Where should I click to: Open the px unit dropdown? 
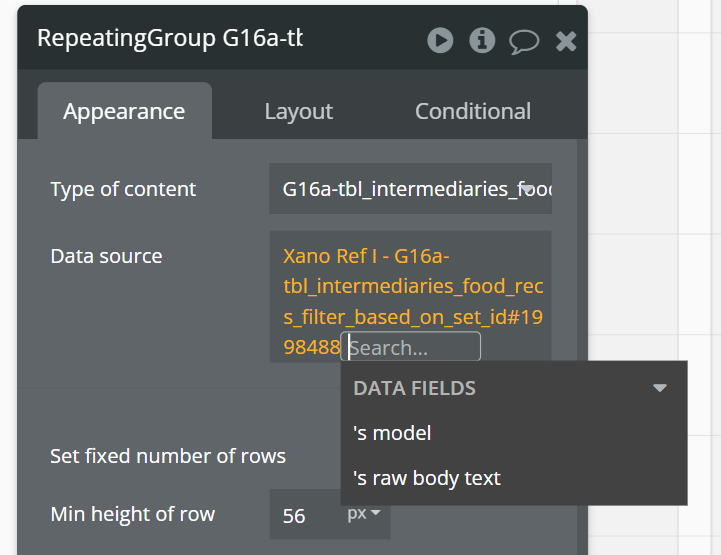[x=364, y=514]
